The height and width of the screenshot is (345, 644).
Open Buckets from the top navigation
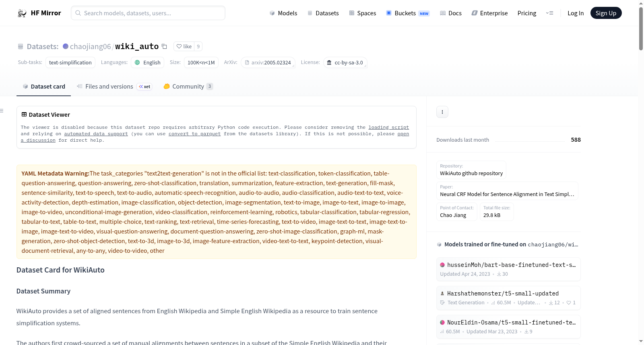click(x=408, y=13)
